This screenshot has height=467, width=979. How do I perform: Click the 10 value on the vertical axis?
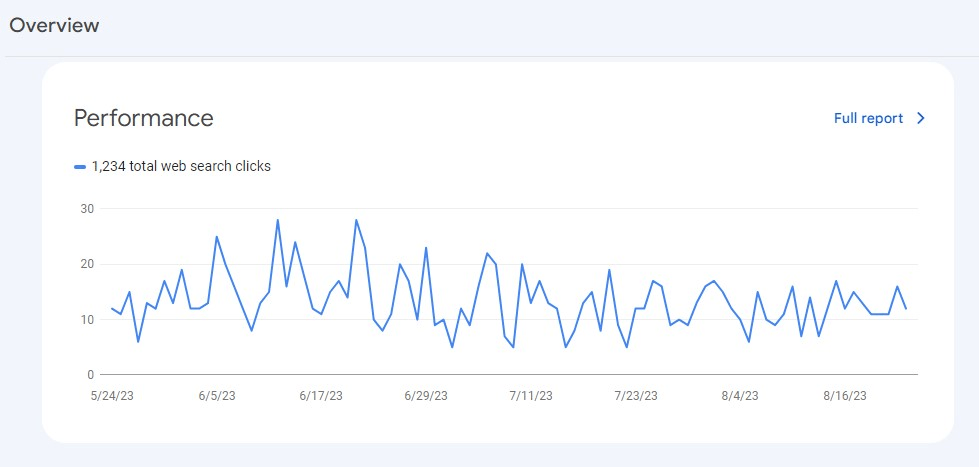tap(87, 320)
